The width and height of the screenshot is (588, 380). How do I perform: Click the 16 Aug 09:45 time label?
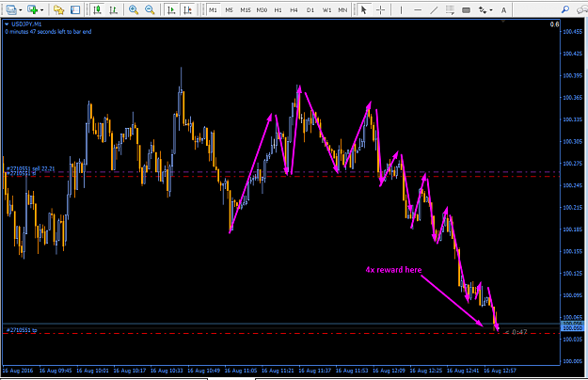pos(56,371)
